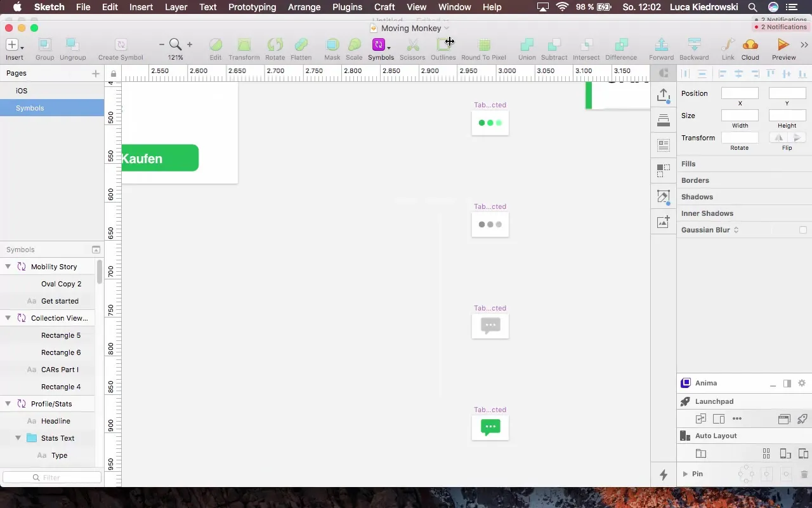
Task: Click the green chat Tab symbol thumbnail
Action: (490, 427)
